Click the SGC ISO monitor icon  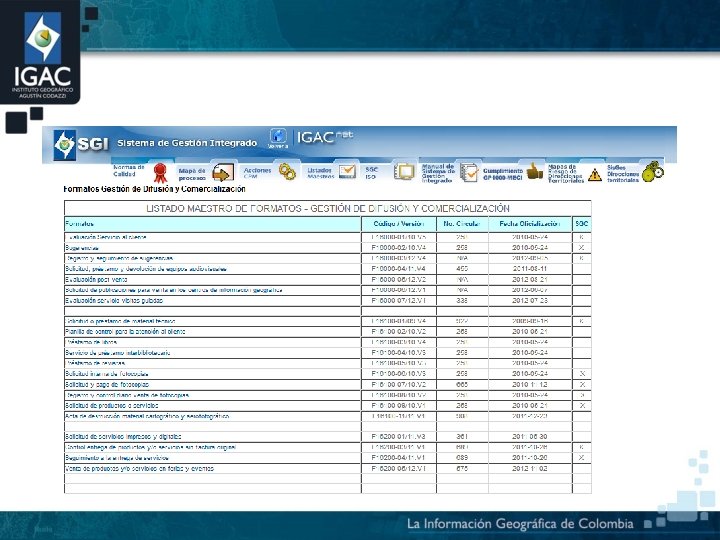coord(404,172)
